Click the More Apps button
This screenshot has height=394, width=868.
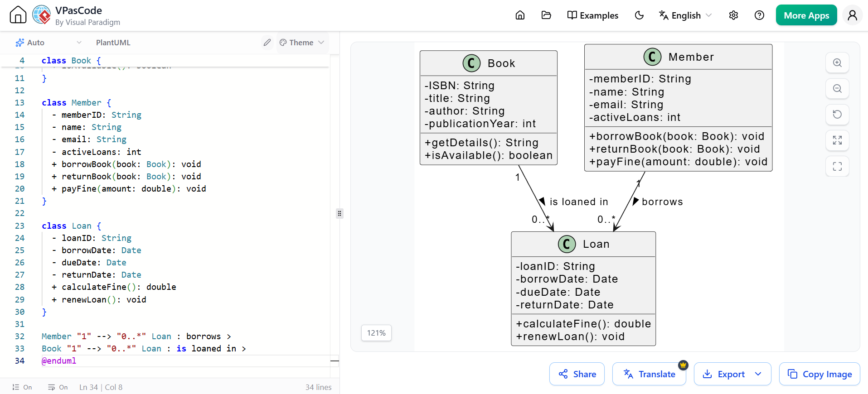tap(806, 15)
